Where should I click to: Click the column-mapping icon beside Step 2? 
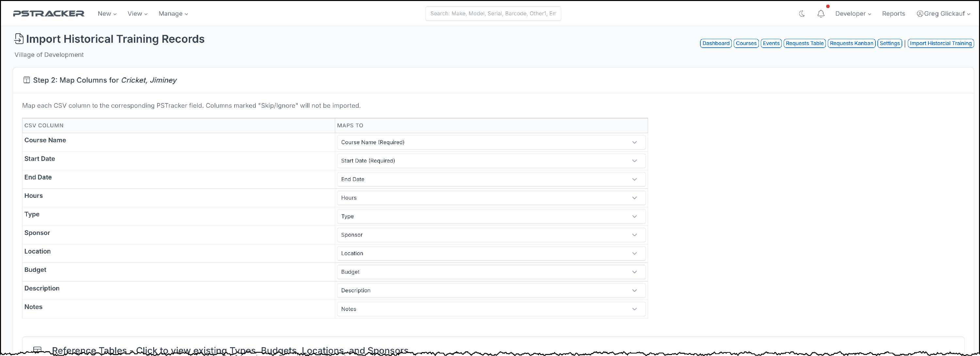click(x=27, y=80)
